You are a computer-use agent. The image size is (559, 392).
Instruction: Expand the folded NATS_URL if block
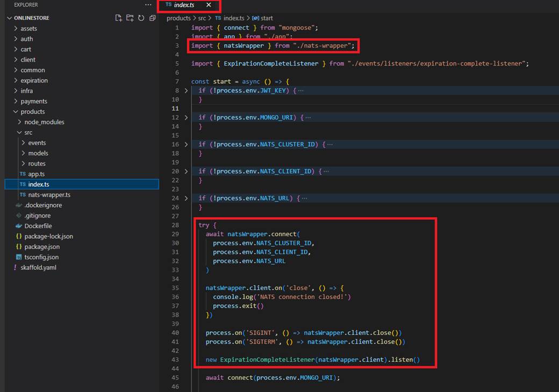click(187, 198)
